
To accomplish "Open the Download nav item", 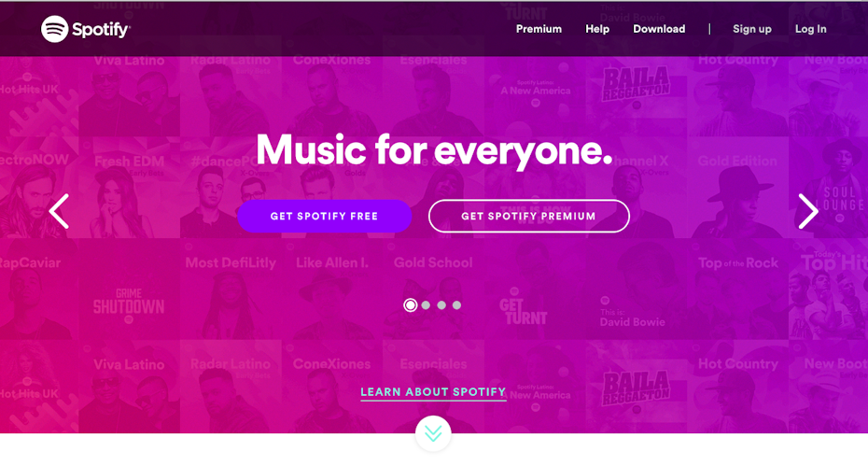I will [659, 29].
